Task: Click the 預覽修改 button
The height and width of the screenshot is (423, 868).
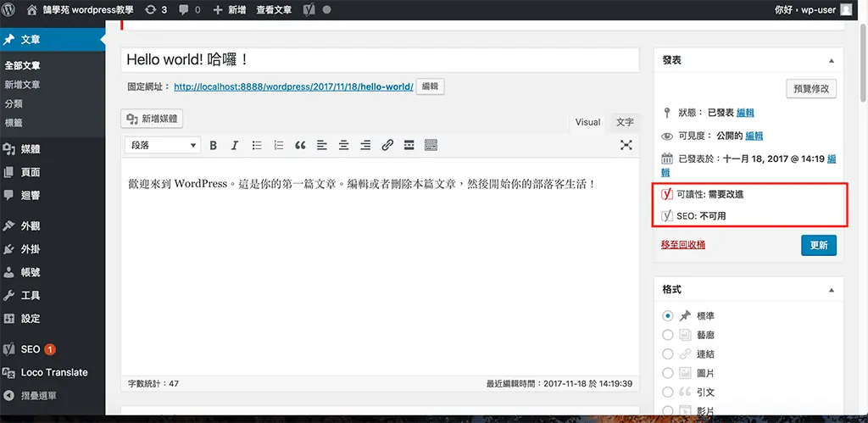Action: click(x=811, y=89)
